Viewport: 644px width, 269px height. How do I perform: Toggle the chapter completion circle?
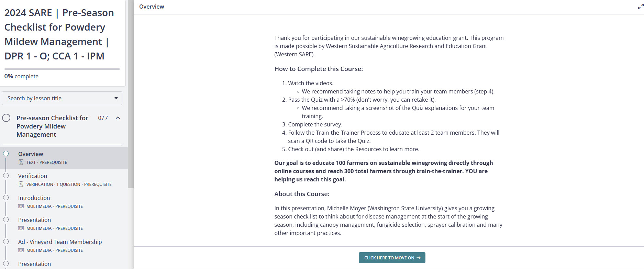6,118
